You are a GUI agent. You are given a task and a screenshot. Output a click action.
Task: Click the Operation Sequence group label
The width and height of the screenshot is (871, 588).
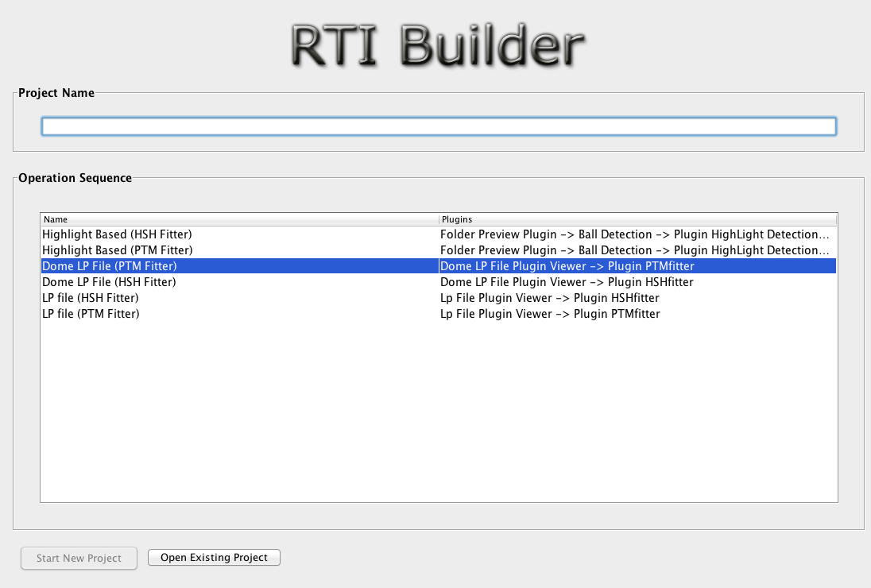click(75, 178)
